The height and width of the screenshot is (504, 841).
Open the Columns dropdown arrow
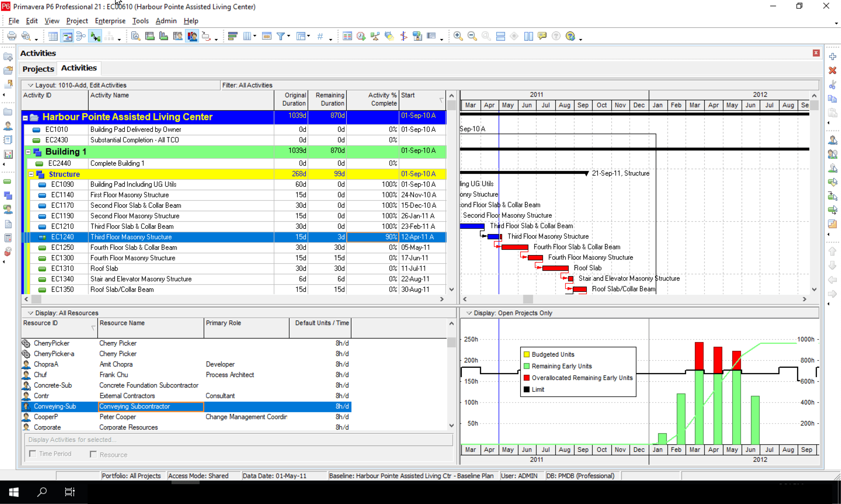point(255,36)
